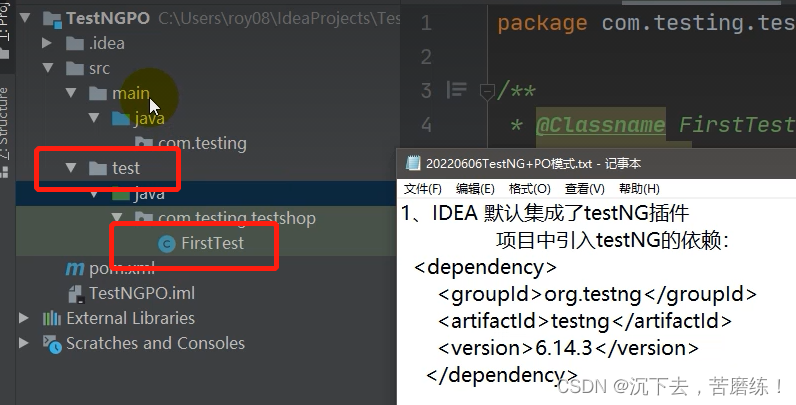Open Notepad 帮助(H) menu
796x405 pixels.
pyautogui.click(x=639, y=189)
